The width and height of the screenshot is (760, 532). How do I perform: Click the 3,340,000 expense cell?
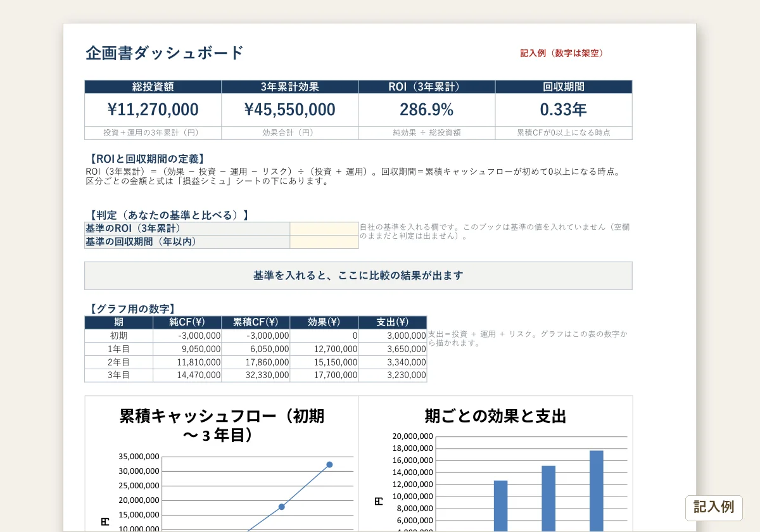pyautogui.click(x=393, y=362)
